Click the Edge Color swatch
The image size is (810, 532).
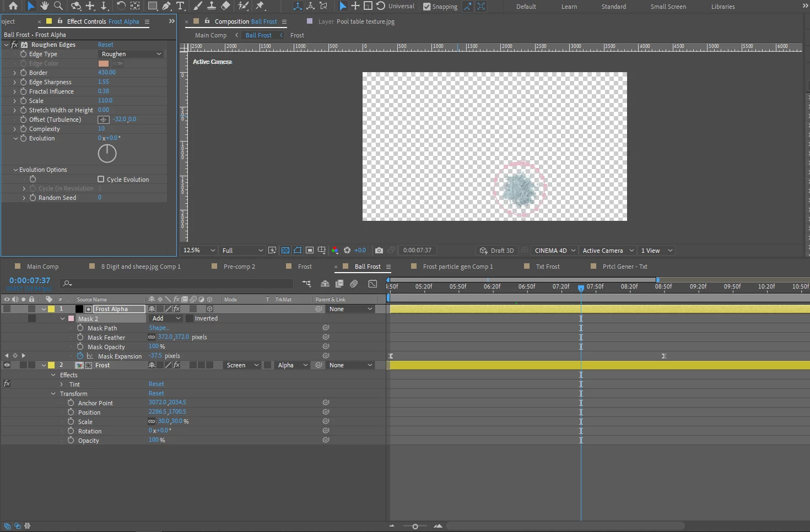[x=104, y=63]
